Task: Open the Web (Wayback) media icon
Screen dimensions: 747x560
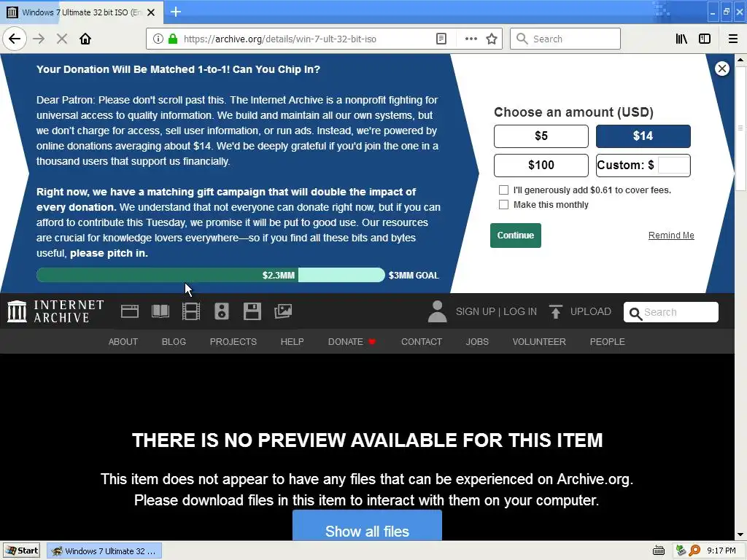Action: [x=130, y=311]
